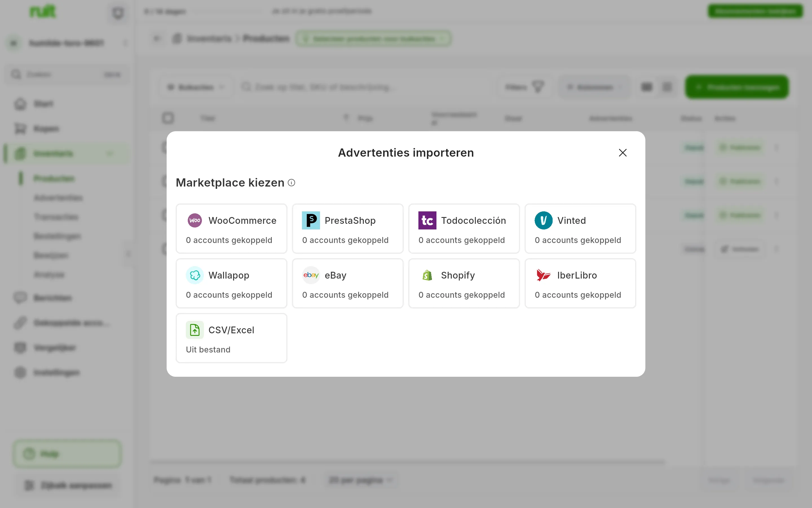Switch to list view icon

tap(667, 87)
